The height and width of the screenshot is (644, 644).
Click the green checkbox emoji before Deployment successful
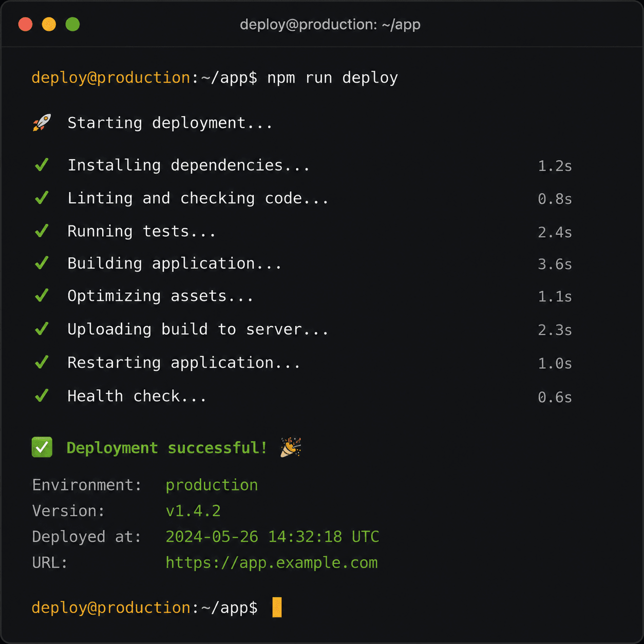(42, 447)
